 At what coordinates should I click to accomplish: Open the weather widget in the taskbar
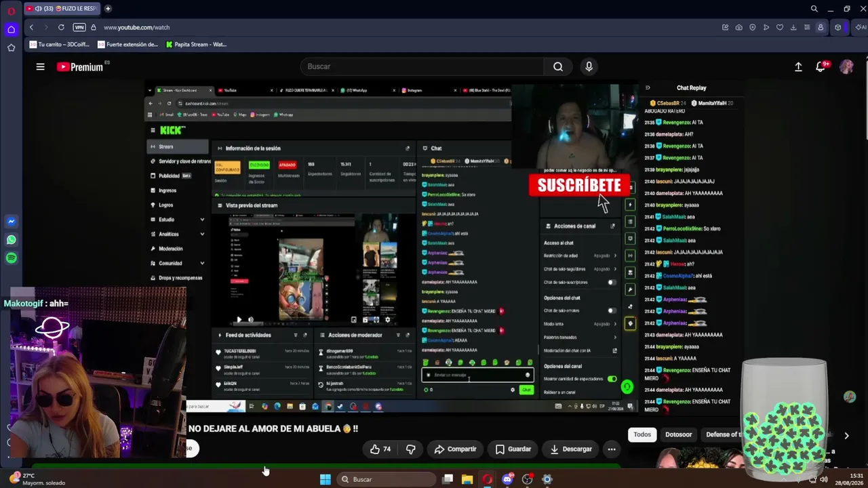click(37, 479)
